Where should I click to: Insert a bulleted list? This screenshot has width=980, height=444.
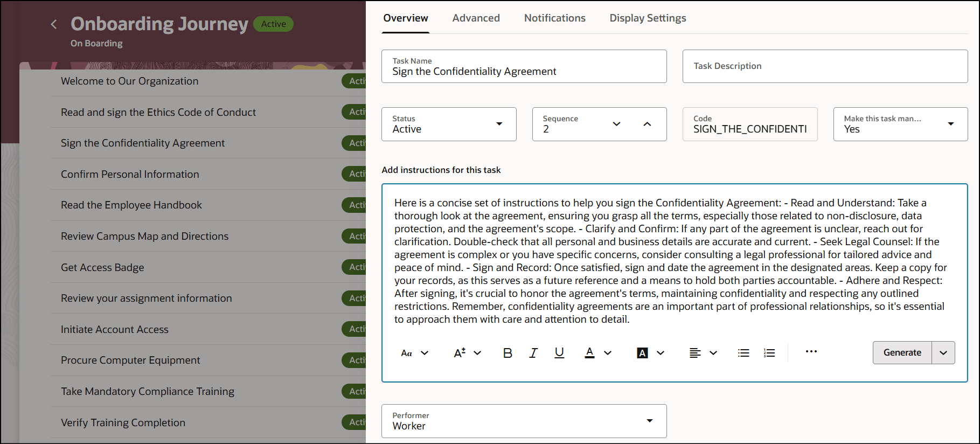tap(743, 353)
